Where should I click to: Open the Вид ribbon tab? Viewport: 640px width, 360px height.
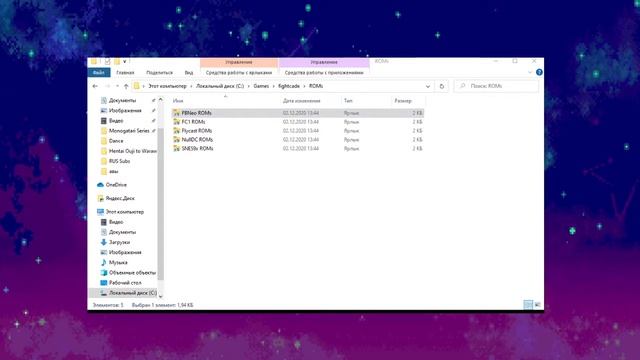coord(189,73)
